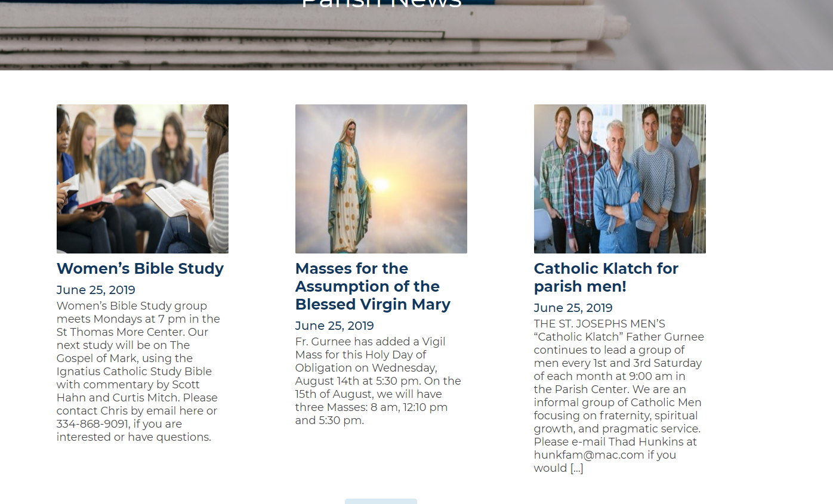Screen dimensions: 833x504
Task: Click the date under the Masses article
Action: coord(335,326)
